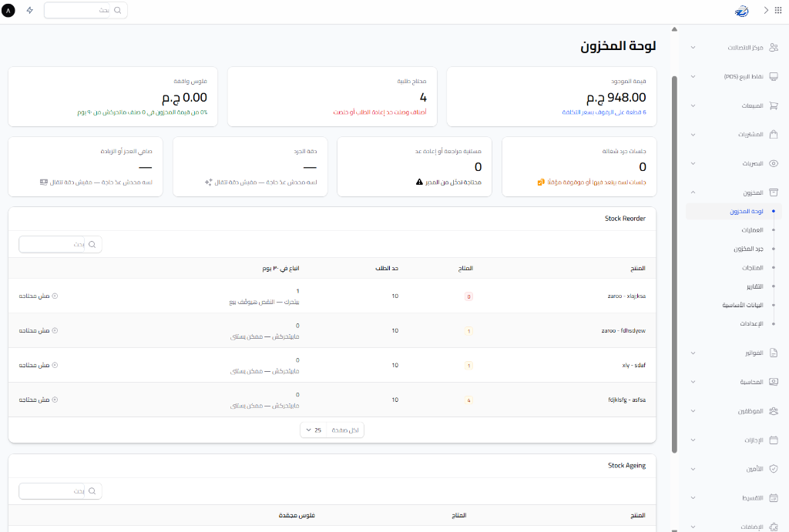This screenshot has height=532, width=789.
Task: Open العمليات submenu item
Action: (x=752, y=230)
